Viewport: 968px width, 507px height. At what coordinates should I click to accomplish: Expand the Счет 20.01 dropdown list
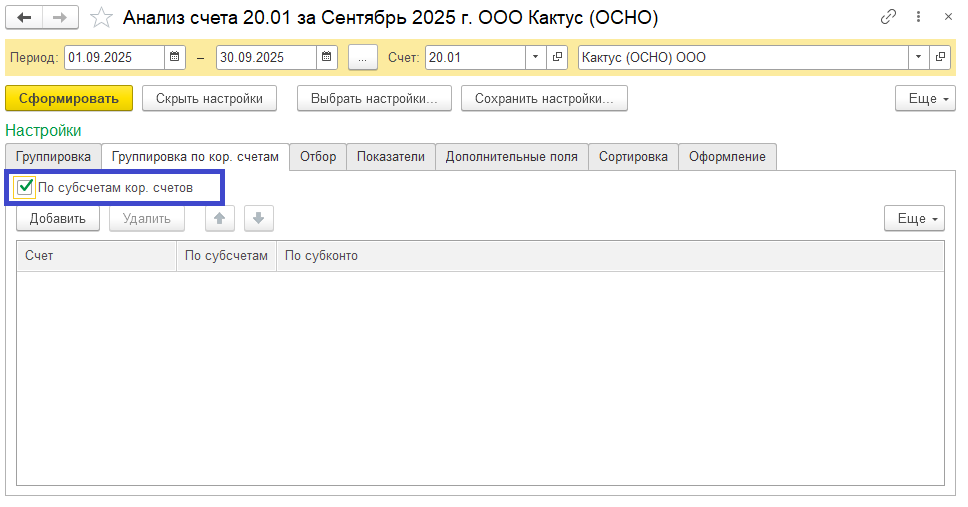click(536, 57)
